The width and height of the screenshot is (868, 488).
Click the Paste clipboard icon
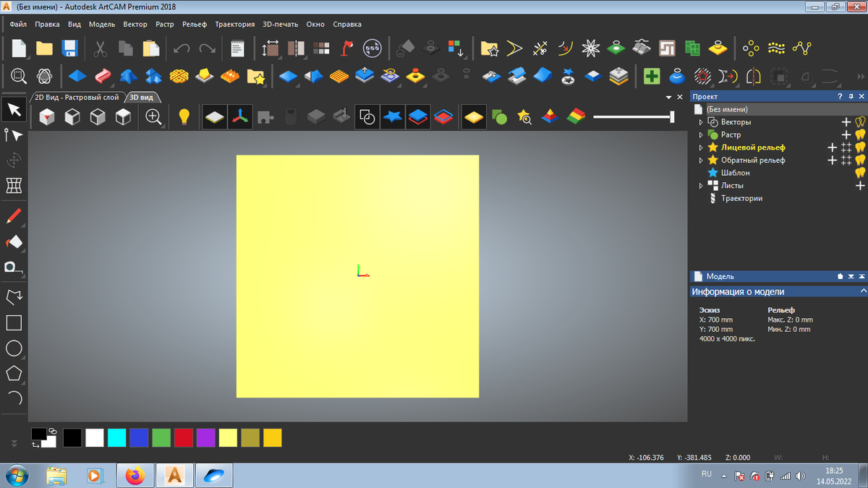coord(150,48)
